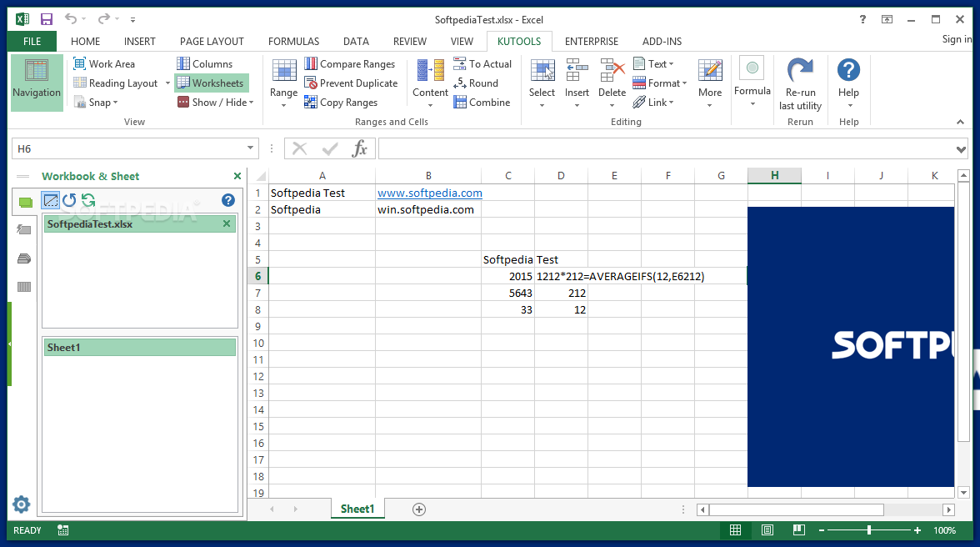Collapse the ribbon
The height and width of the screenshot is (547, 980).
[961, 122]
